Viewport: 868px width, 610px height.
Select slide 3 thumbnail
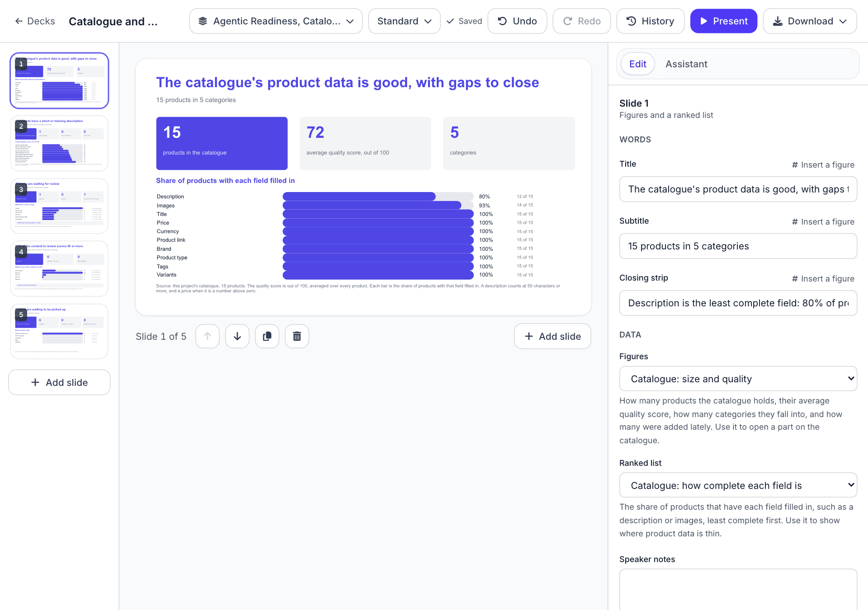pos(59,206)
